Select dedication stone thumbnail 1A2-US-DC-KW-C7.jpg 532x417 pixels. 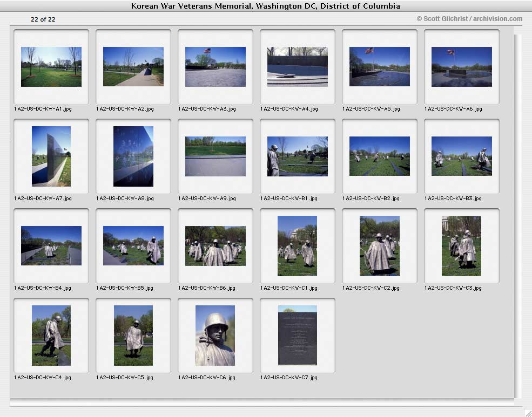point(298,336)
